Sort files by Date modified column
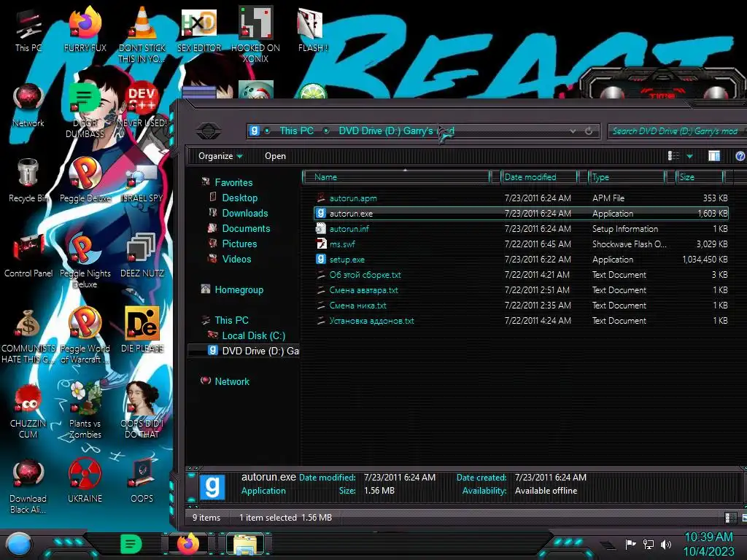Viewport: 747px width, 560px height. coord(539,177)
